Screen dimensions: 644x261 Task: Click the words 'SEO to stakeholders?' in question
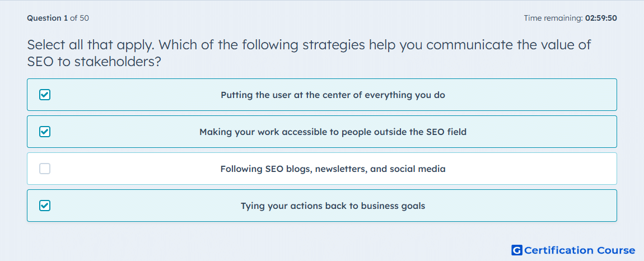94,62
